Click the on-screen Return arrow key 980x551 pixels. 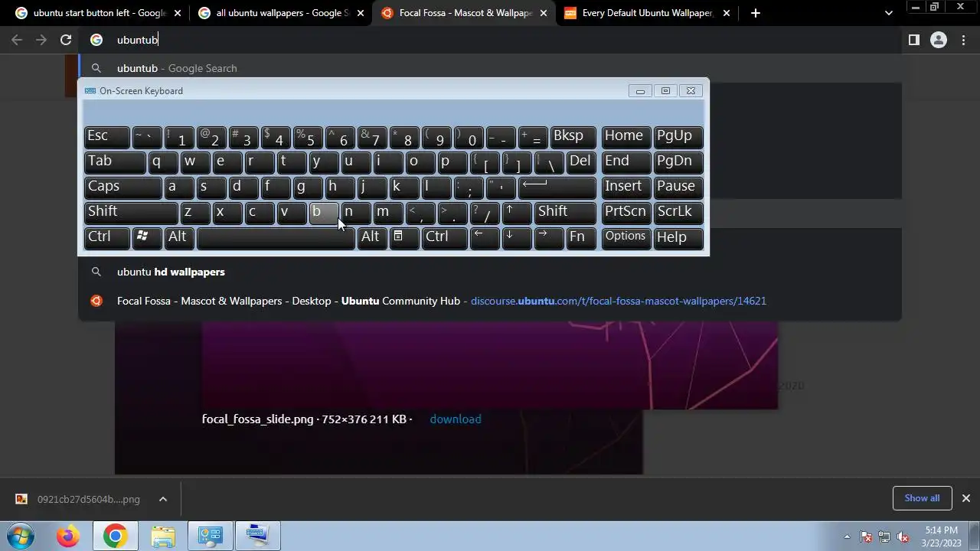tap(557, 187)
